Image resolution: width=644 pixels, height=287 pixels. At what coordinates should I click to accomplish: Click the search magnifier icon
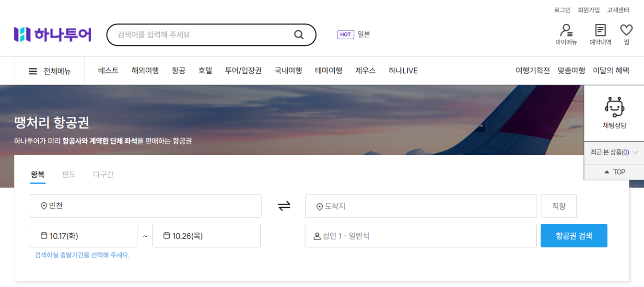coord(299,34)
